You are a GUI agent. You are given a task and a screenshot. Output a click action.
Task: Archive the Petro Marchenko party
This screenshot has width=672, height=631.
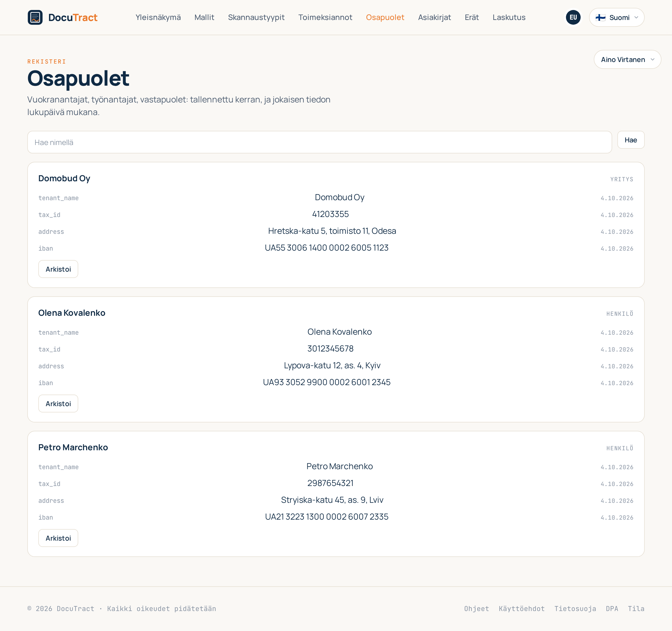[58, 538]
